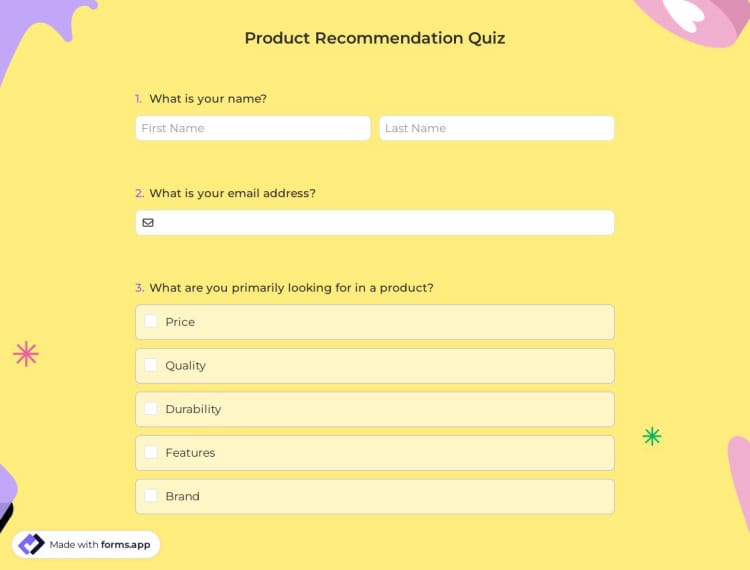Click the Product Recommendation Quiz title
Viewport: 750px width, 570px height.
tap(375, 39)
